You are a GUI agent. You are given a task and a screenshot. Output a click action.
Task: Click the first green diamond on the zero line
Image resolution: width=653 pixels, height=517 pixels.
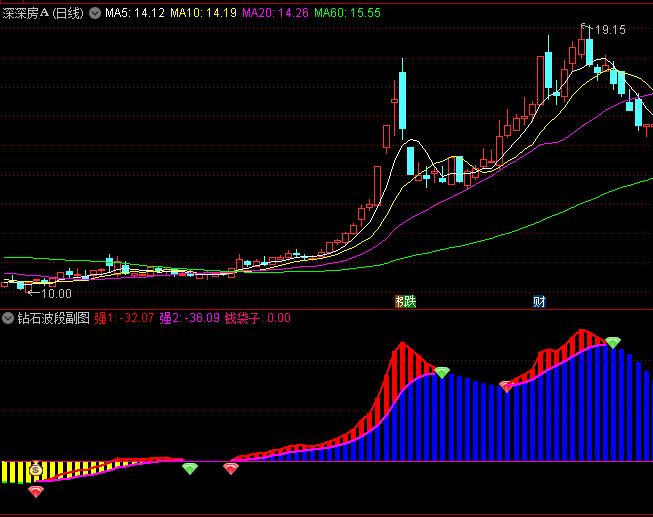[190, 469]
